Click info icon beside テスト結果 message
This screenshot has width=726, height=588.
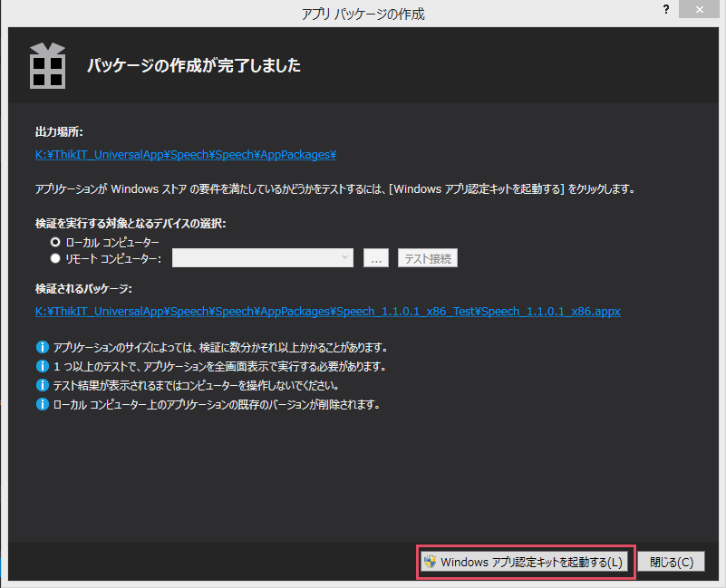click(42, 385)
